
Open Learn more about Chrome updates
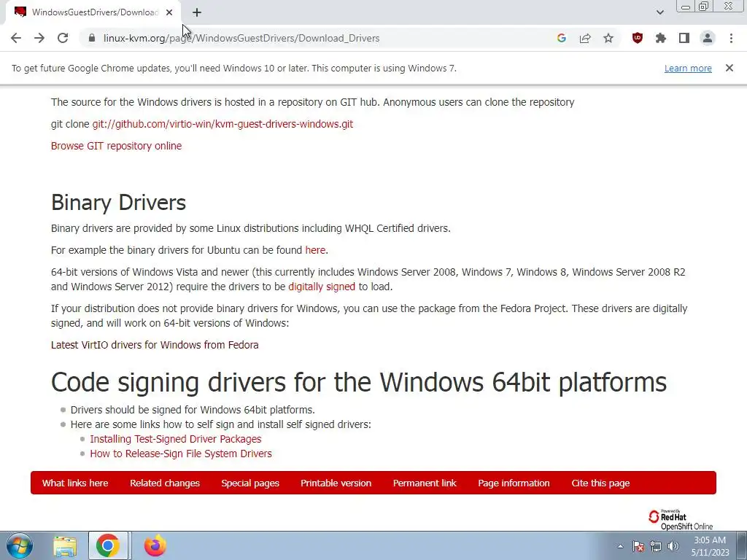click(x=688, y=68)
